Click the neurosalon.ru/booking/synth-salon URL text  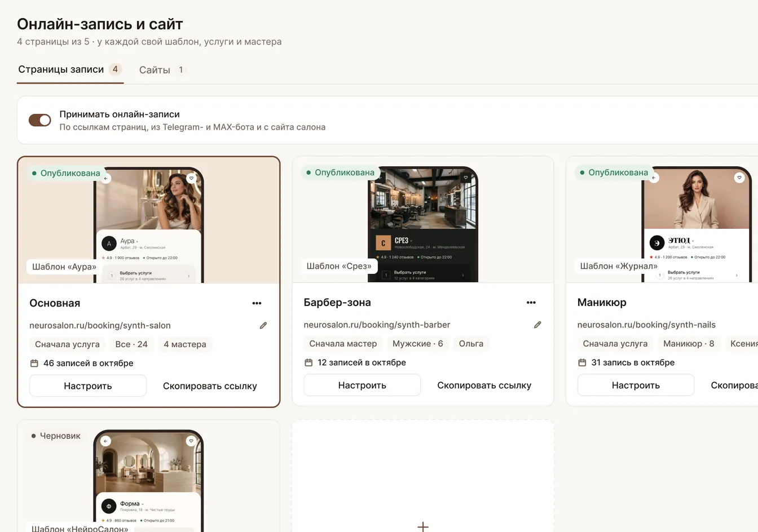pos(100,326)
